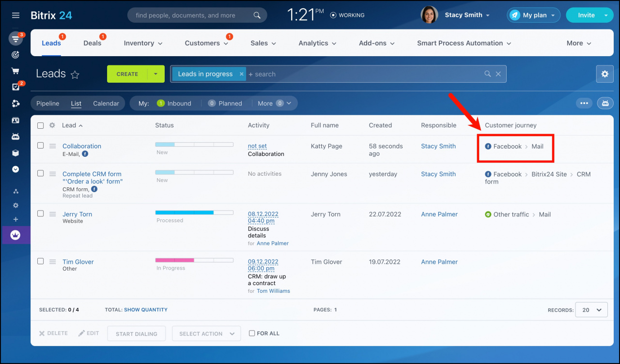The width and height of the screenshot is (620, 364).
Task: Expand the Analytics menu
Action: (x=317, y=43)
